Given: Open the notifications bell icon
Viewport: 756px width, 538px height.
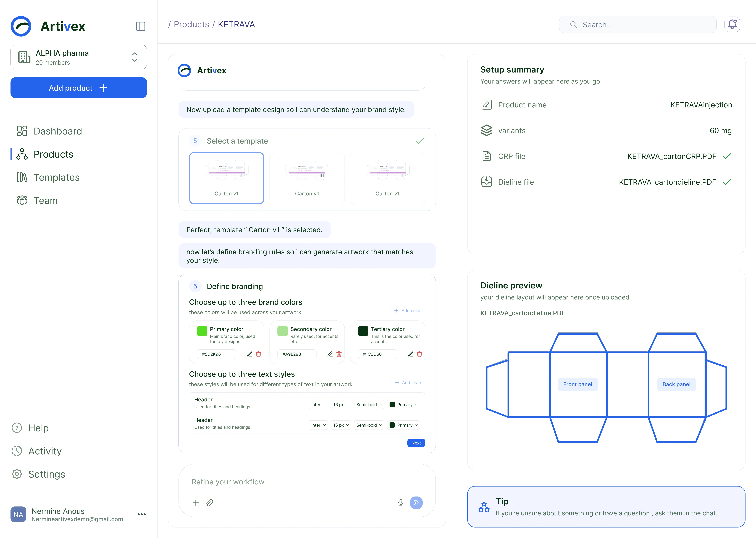Looking at the screenshot, I should click(732, 25).
